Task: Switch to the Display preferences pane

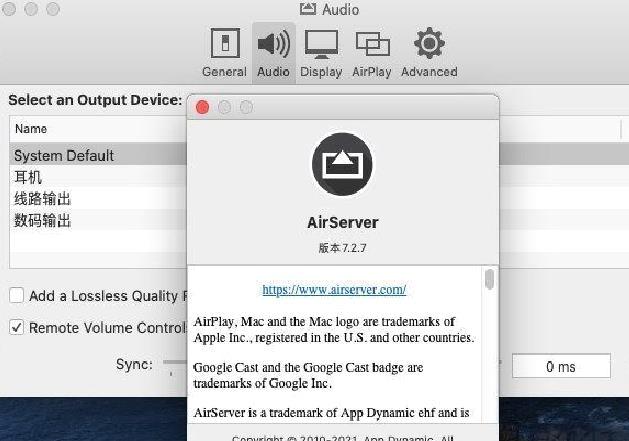Action: 321,53
